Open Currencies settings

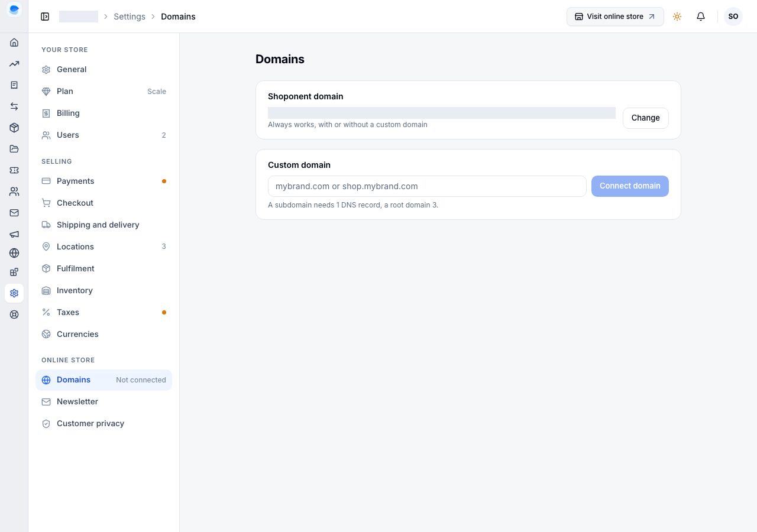[x=103, y=334]
